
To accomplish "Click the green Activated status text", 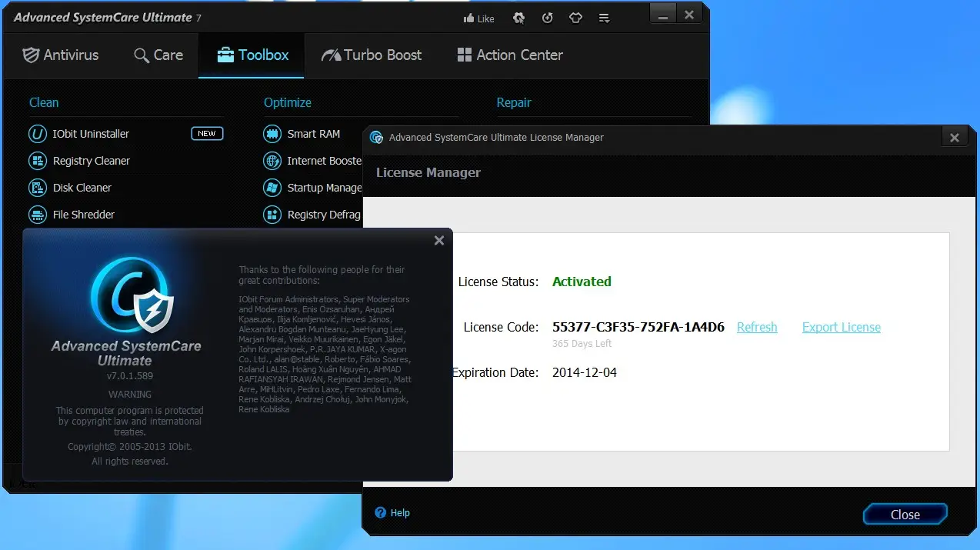I will pyautogui.click(x=582, y=282).
